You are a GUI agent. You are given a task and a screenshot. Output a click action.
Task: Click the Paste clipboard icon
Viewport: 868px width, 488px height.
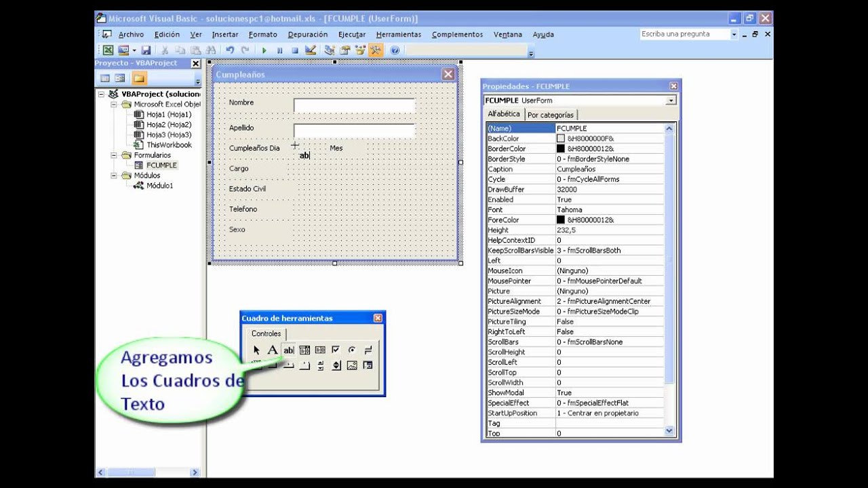[x=195, y=50]
